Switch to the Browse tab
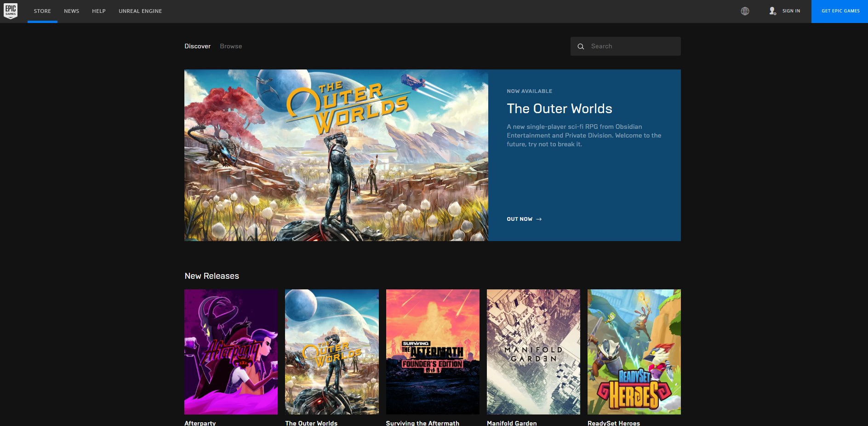This screenshot has width=868, height=426. point(231,46)
